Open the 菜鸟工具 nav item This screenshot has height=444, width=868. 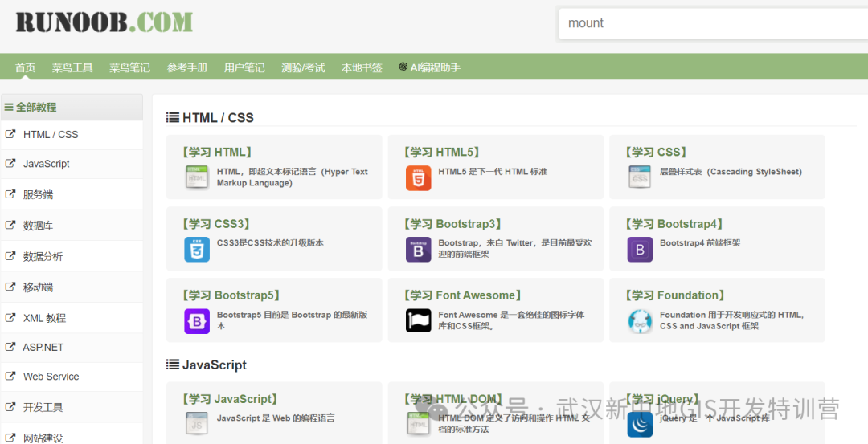point(72,68)
